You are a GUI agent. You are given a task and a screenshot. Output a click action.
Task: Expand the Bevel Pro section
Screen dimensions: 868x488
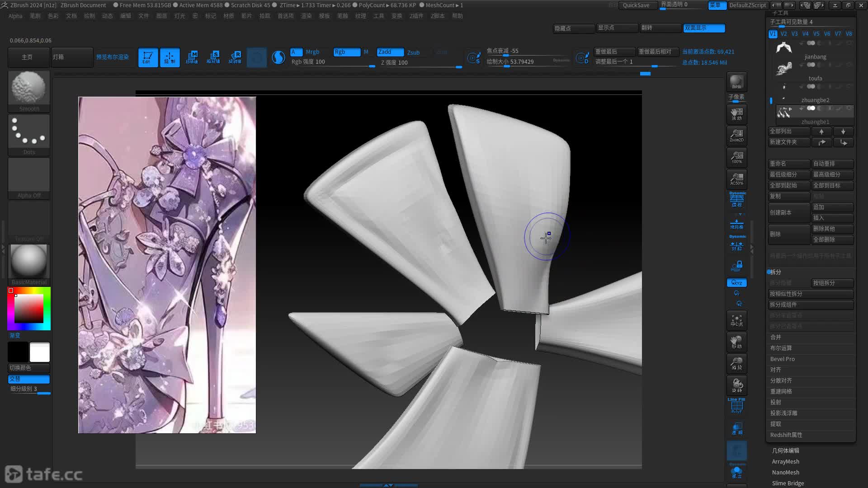783,359
